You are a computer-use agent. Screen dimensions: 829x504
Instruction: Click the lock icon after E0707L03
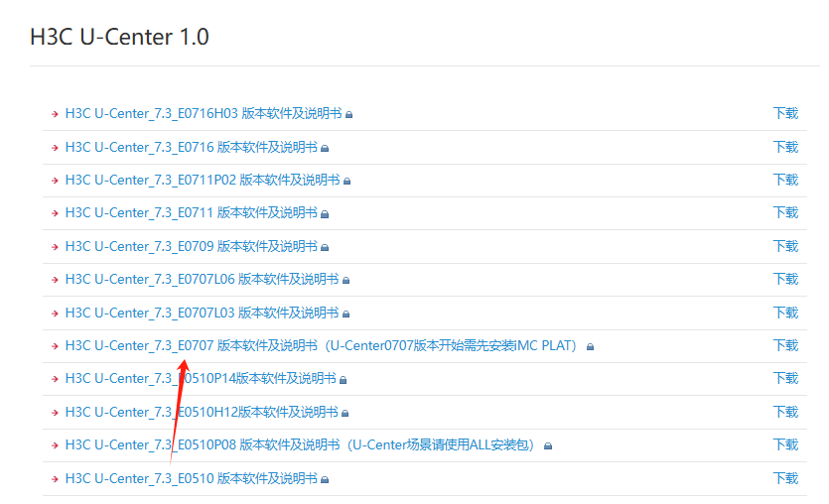tap(345, 315)
